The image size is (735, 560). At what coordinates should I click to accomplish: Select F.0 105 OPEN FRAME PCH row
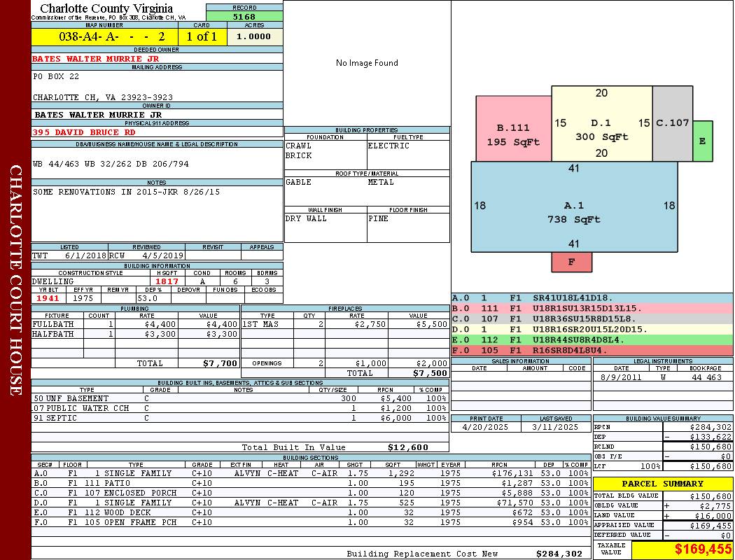(311, 522)
